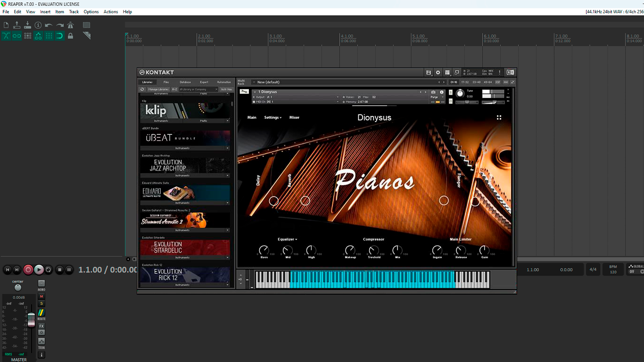Click the four-dot grid icon in Dionysus

[x=499, y=117]
